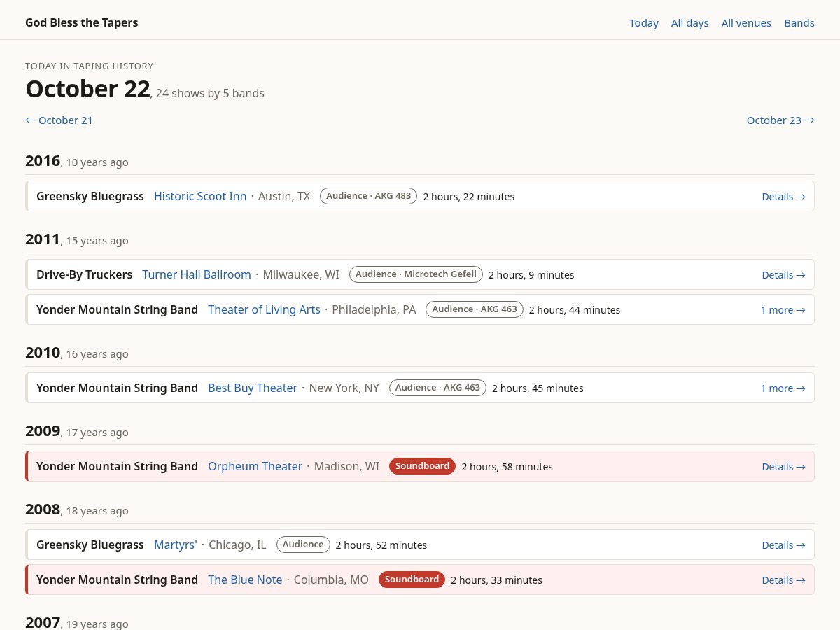Select the October 22 heading
The image size is (840, 630).
(x=87, y=89)
